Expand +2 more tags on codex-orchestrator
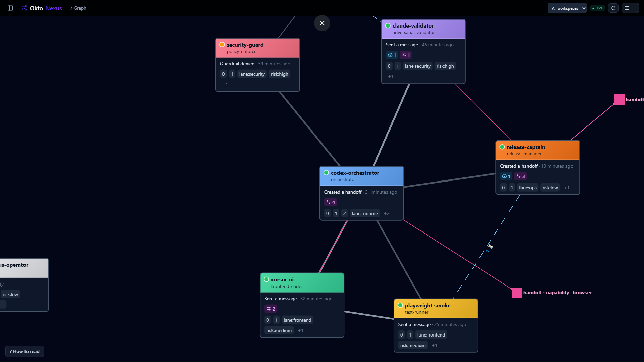 point(387,214)
